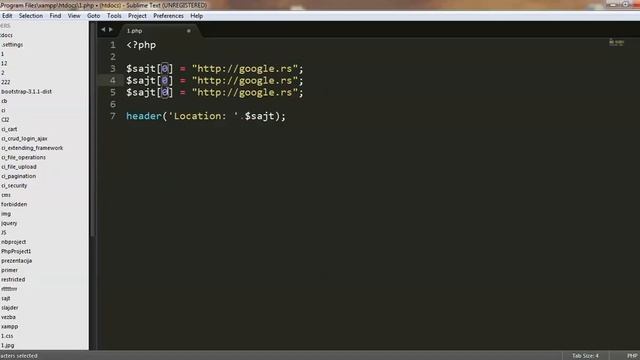This screenshot has width=640, height=360.
Task: Click the header function name on line 7
Action: coord(144,116)
